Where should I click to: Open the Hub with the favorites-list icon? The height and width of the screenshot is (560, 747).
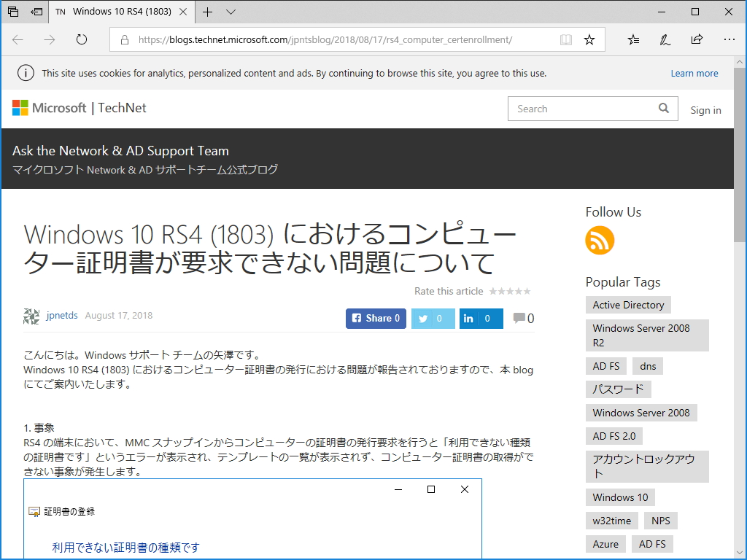pos(632,39)
